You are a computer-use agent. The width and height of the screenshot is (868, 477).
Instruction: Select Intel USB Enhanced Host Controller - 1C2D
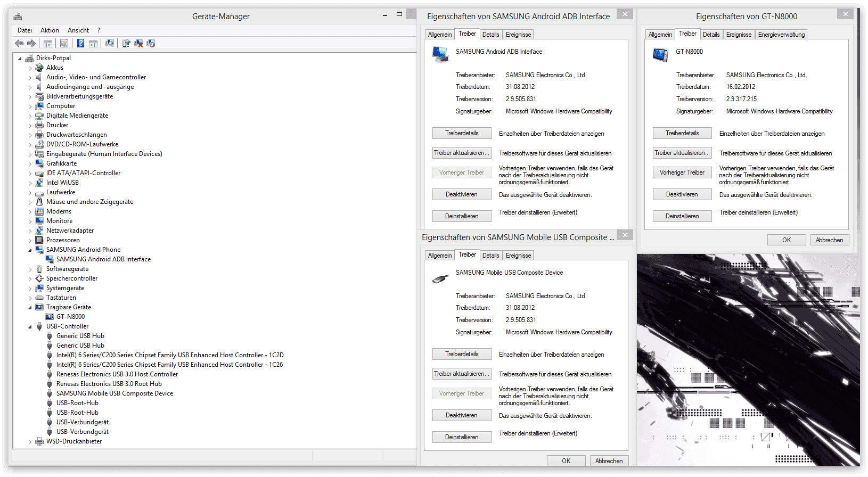tap(170, 355)
